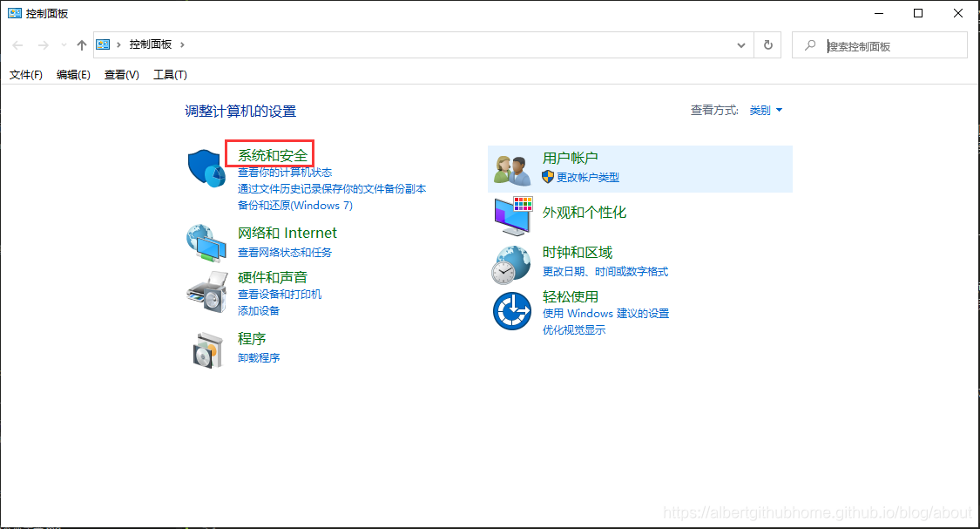Click the Network and Internet globe icon
This screenshot has width=980, height=529.
point(206,243)
